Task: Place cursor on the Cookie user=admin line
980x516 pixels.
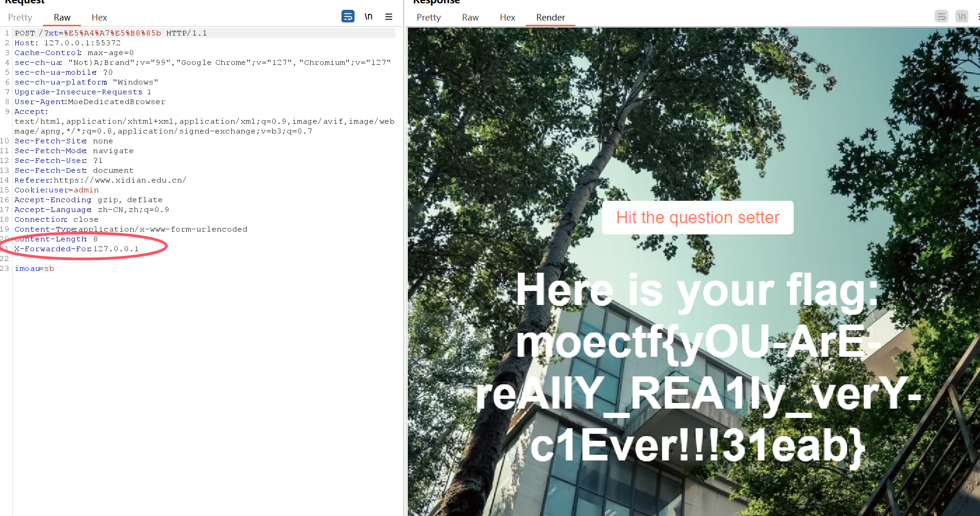Action: pos(57,190)
